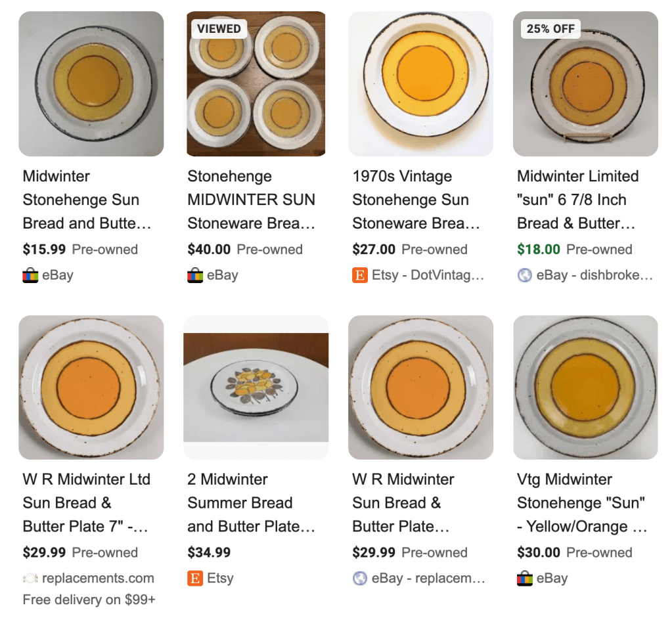Click the globe icon next to eBay dishbroker
The image size is (672, 620).
(x=524, y=275)
